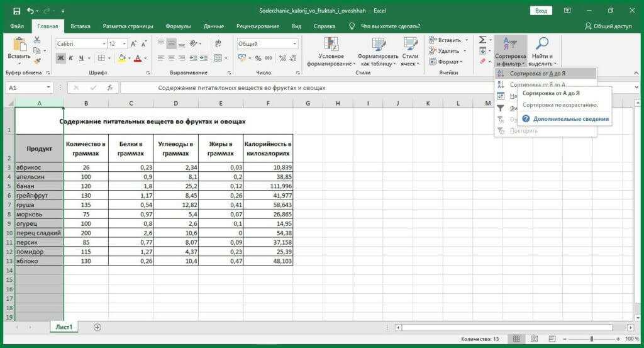This screenshot has width=644, height=348.
Task: Select Сортировка от А до Я
Action: click(536, 74)
